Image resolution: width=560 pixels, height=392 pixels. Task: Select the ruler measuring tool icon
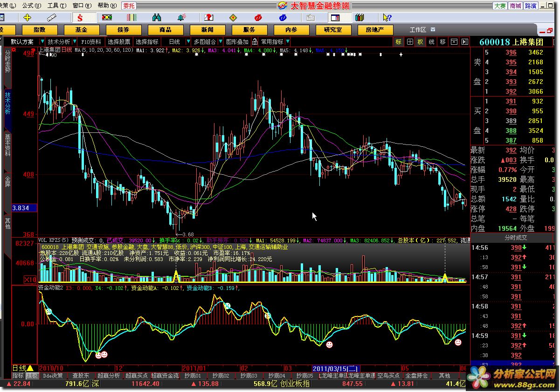pos(51,18)
